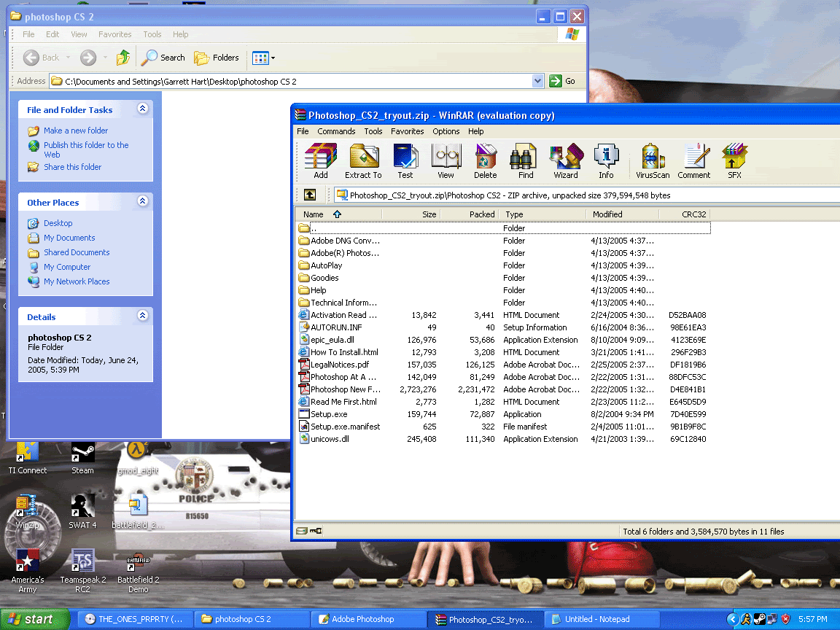
Task: Click the Up folder icon in Explorer
Action: [123, 58]
